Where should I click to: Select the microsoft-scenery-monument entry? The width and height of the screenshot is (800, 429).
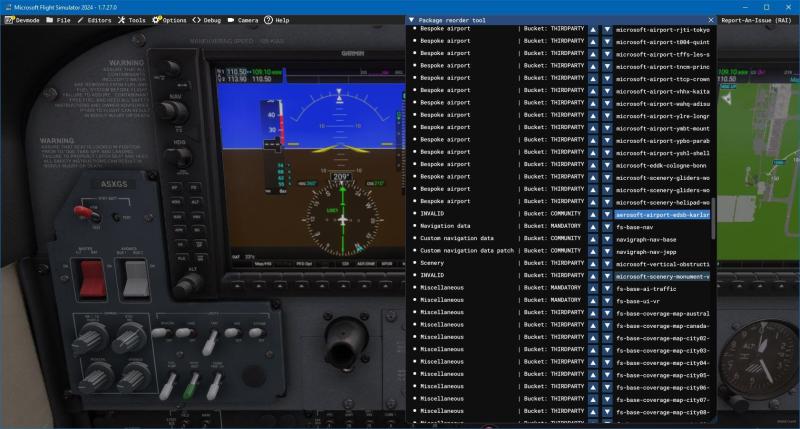point(662,276)
